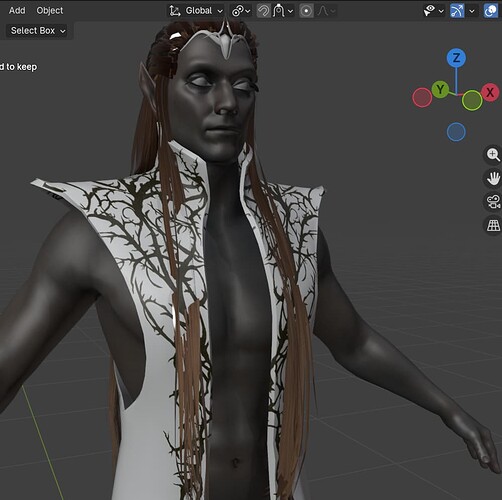Screen dimensions: 502x500
Task: Expand the gizmo options arrow
Action: [x=472, y=11]
